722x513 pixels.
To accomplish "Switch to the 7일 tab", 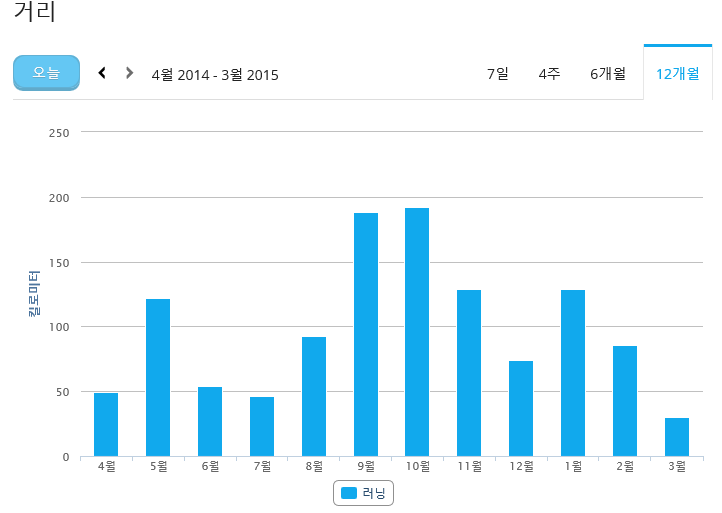I will coord(497,74).
